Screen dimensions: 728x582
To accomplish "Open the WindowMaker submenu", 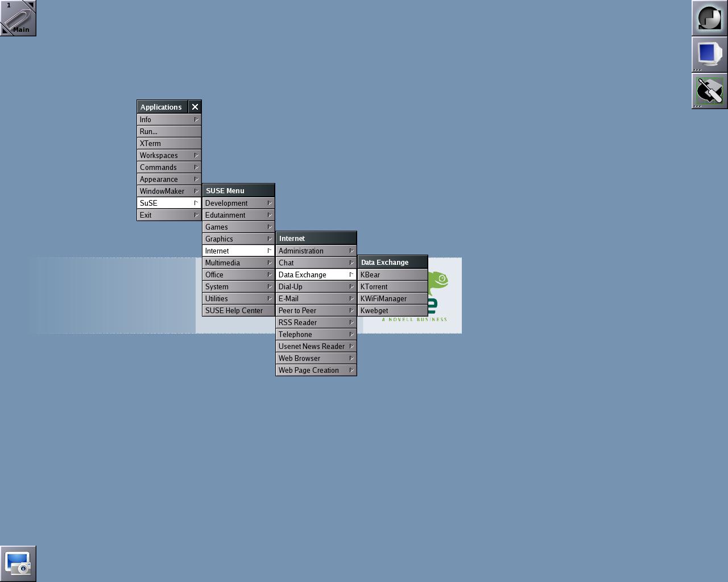I will (169, 191).
